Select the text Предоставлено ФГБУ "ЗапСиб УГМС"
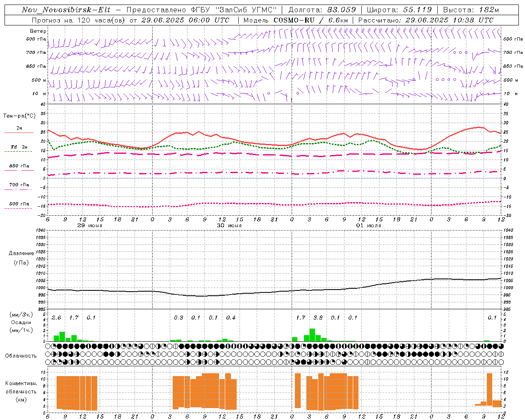This screenshot has height=420, width=525. click(x=202, y=10)
